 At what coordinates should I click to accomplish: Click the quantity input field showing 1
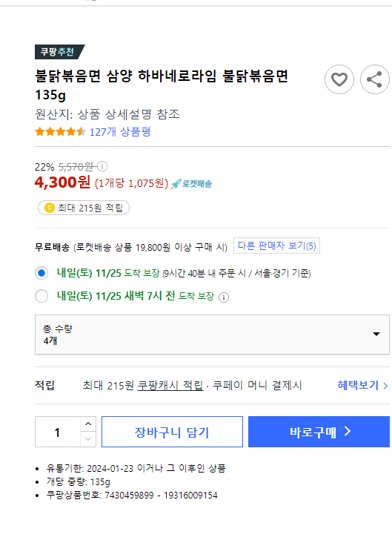(58, 432)
